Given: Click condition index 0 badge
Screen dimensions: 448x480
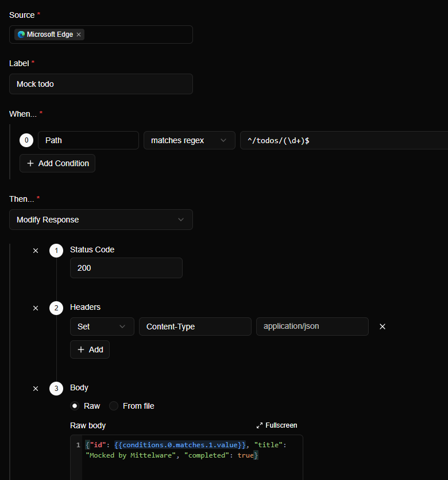Looking at the screenshot, I should 26,140.
